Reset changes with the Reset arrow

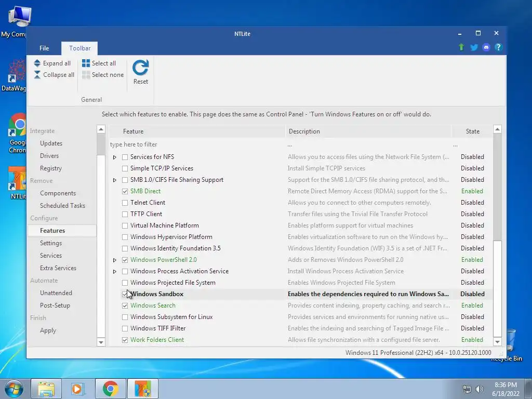click(140, 68)
